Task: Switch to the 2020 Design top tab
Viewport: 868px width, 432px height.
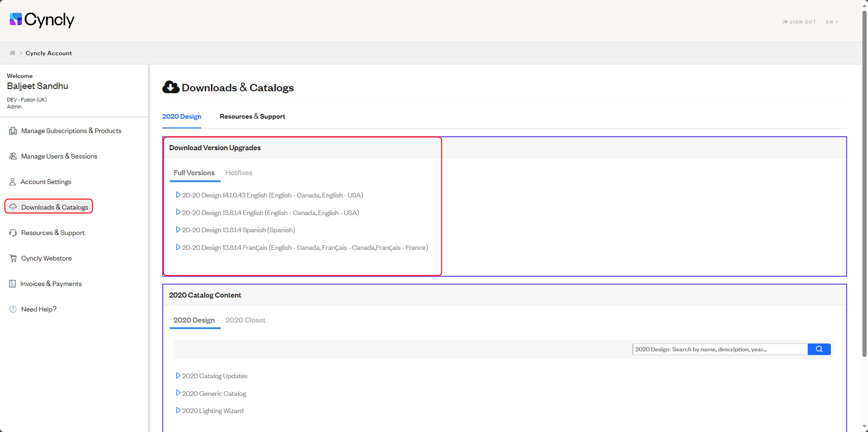Action: pyautogui.click(x=182, y=116)
